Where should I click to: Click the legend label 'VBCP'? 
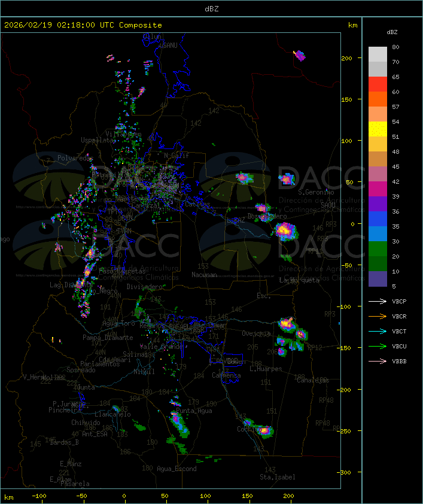pyautogui.click(x=399, y=302)
